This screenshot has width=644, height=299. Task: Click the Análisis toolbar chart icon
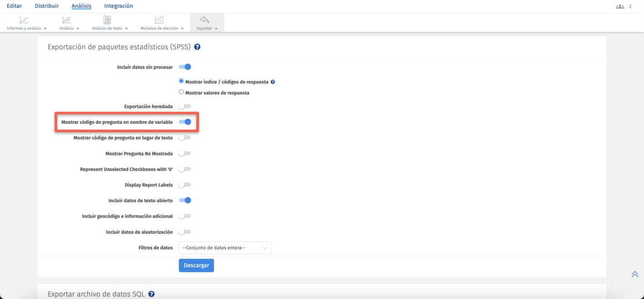(x=67, y=20)
